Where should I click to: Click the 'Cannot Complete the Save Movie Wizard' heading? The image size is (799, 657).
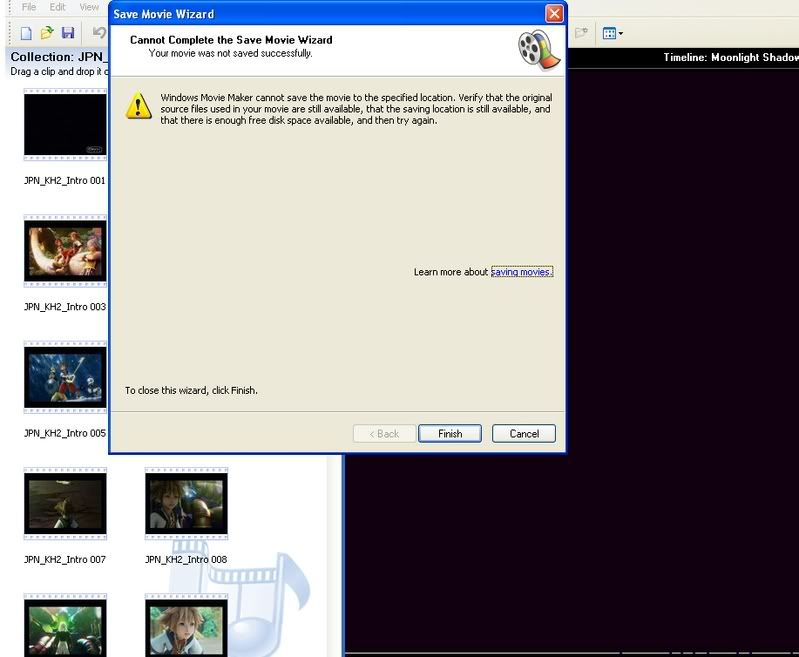coord(231,40)
